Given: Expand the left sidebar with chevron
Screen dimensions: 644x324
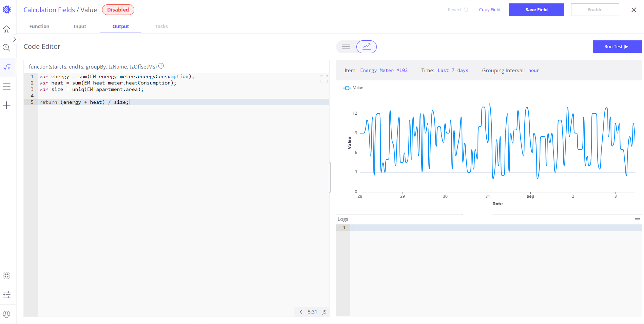Looking at the screenshot, I should (x=14, y=39).
